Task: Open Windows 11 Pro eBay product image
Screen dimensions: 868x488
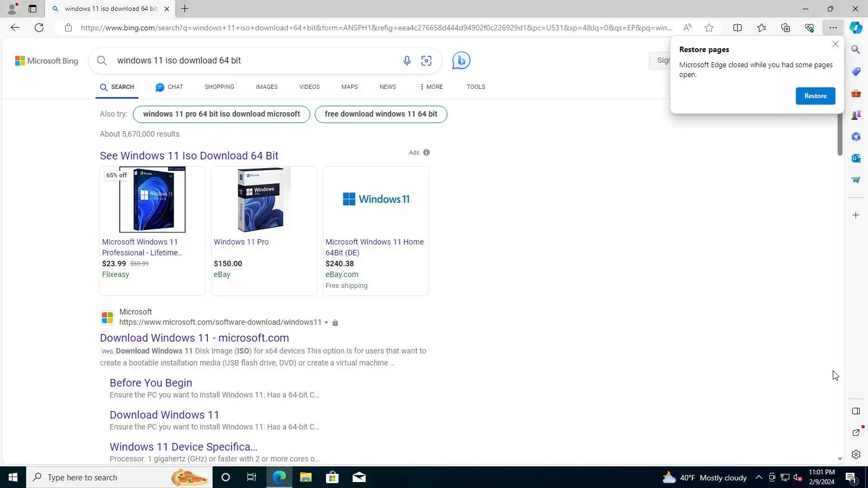Action: (x=264, y=200)
